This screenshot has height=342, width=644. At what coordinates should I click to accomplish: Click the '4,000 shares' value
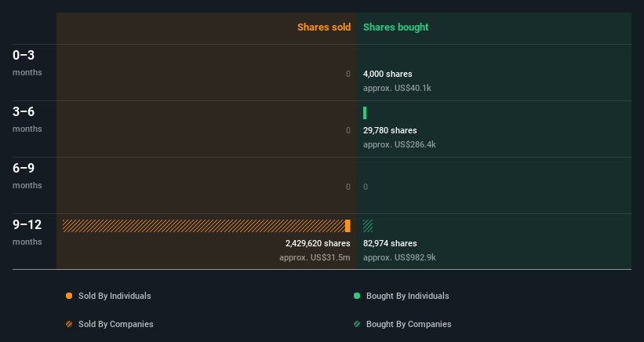(x=387, y=74)
